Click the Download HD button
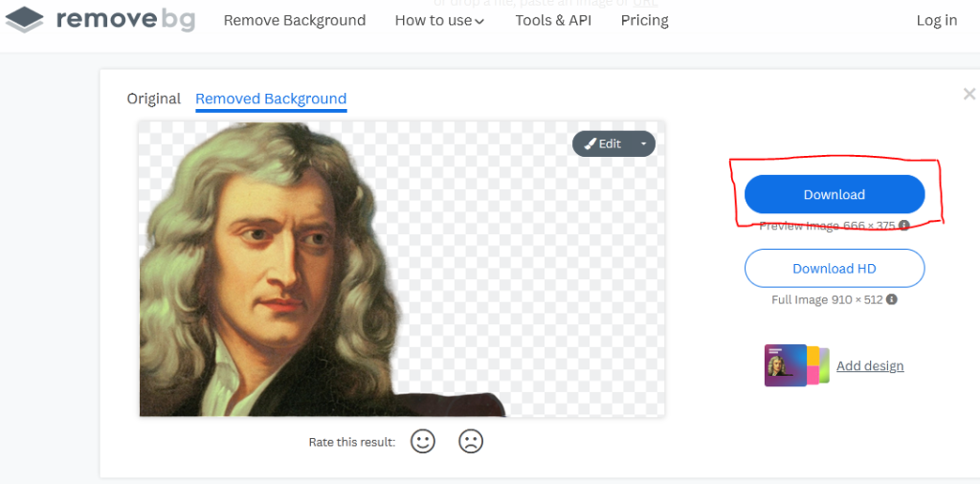This screenshot has width=980, height=484. pos(835,269)
